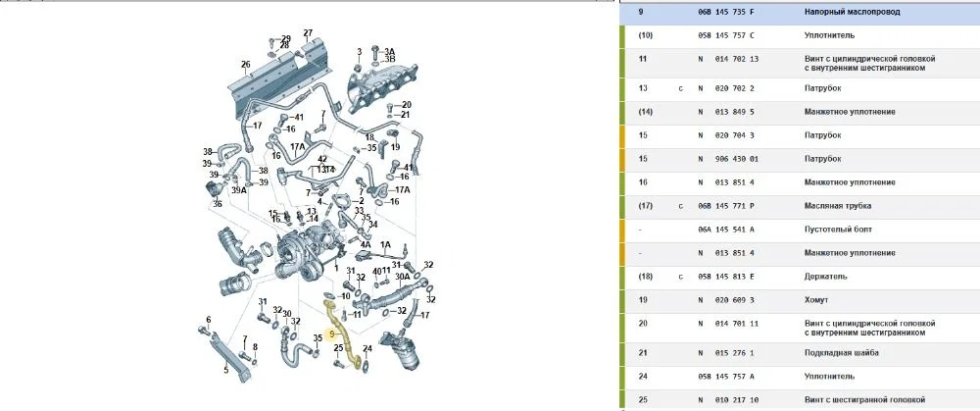Select callout 33 on the diagram
This screenshot has width=980, height=411.
359,210
